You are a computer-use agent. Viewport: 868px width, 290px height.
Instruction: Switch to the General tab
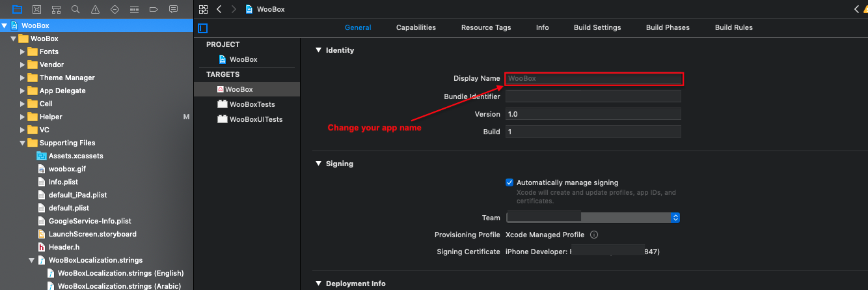coord(358,27)
